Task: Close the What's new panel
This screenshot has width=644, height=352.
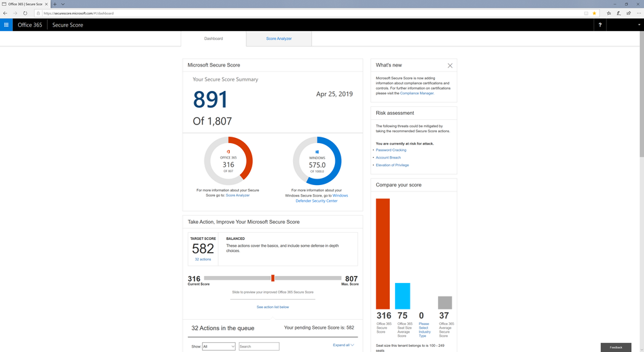Action: pyautogui.click(x=450, y=66)
